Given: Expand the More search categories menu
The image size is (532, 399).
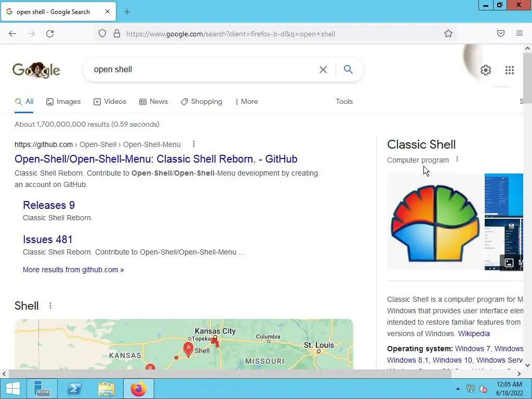Looking at the screenshot, I should tap(247, 101).
